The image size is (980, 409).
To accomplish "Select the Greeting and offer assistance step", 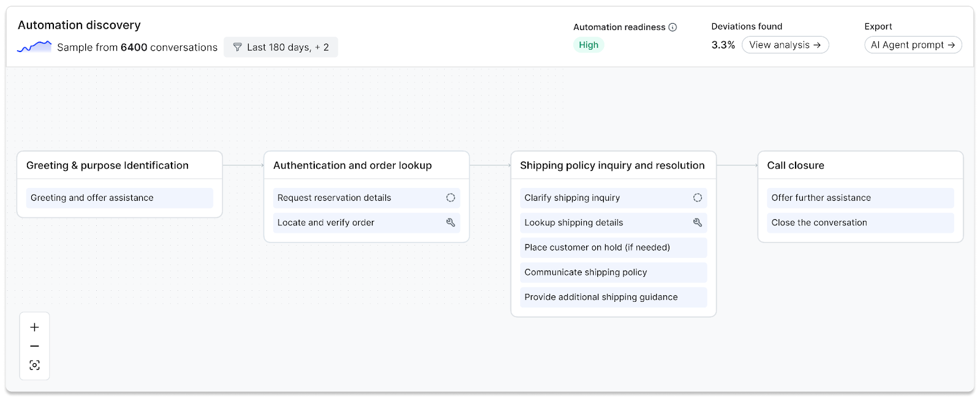I will pos(119,198).
